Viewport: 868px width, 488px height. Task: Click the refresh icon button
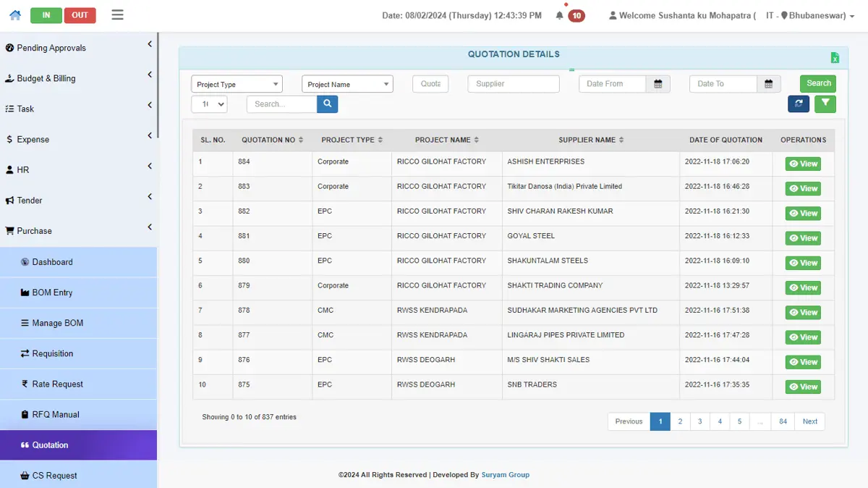pos(799,104)
